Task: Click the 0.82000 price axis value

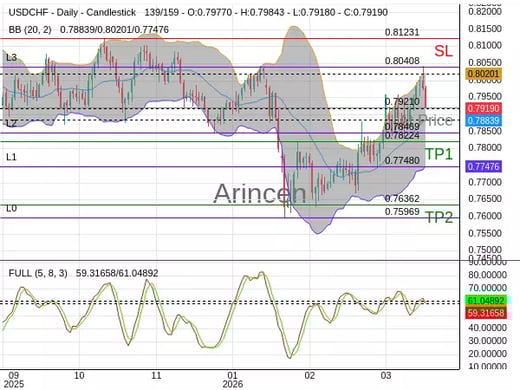Action: [485, 12]
